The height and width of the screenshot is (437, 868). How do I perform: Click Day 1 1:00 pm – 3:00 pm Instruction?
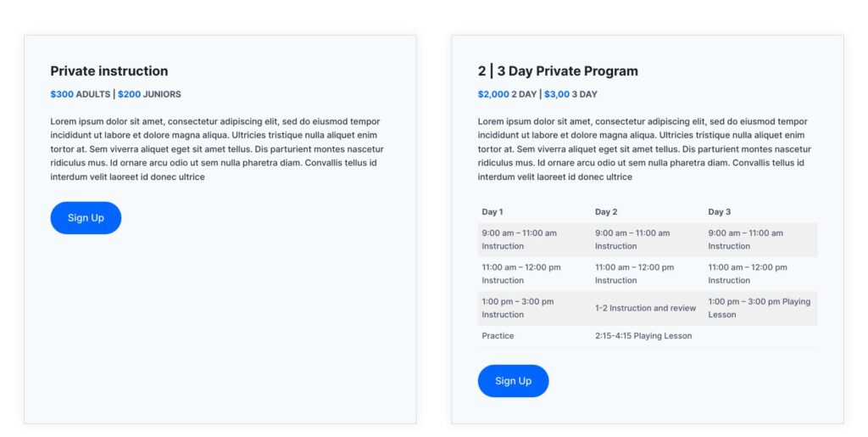(518, 308)
